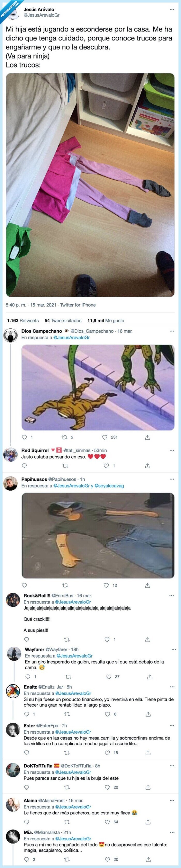181x868 pixels.
Task: Open the @soyalecavag mention link
Action: [109, 485]
